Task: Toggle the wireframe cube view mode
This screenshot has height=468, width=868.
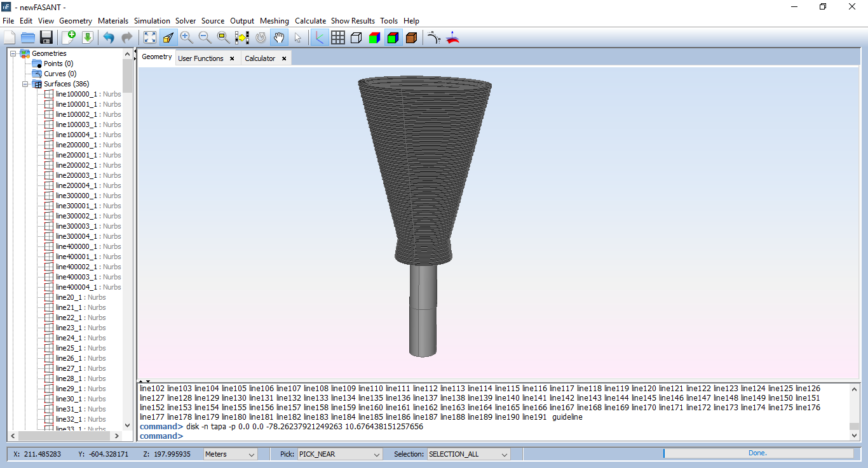Action: pyautogui.click(x=356, y=37)
